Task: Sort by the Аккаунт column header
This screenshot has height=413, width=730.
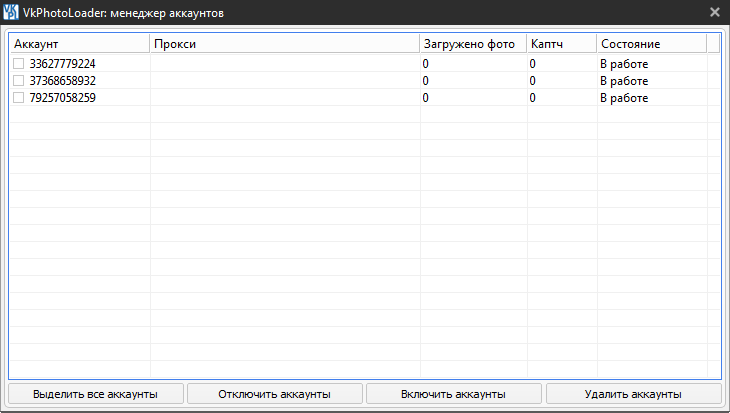Action: pyautogui.click(x=79, y=45)
